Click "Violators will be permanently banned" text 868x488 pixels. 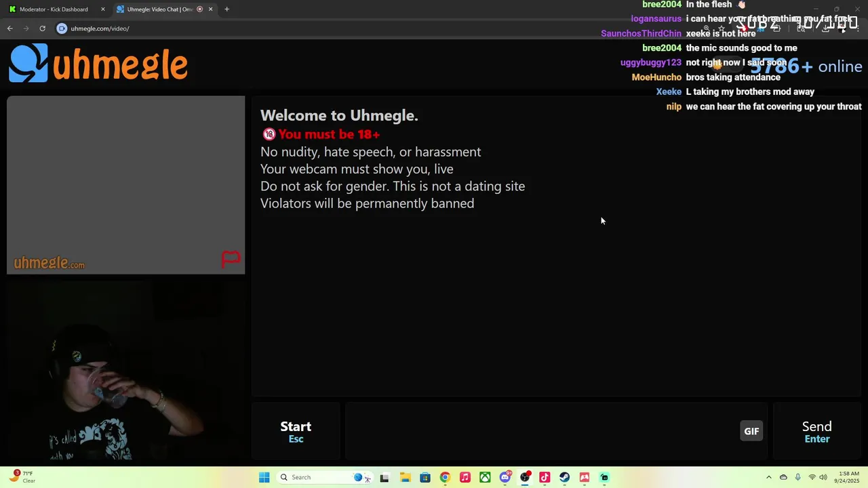[x=368, y=203]
